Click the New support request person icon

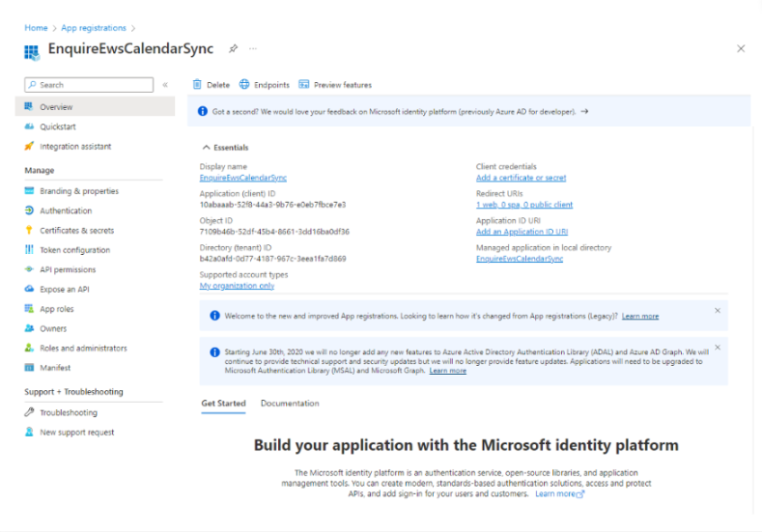pos(29,432)
